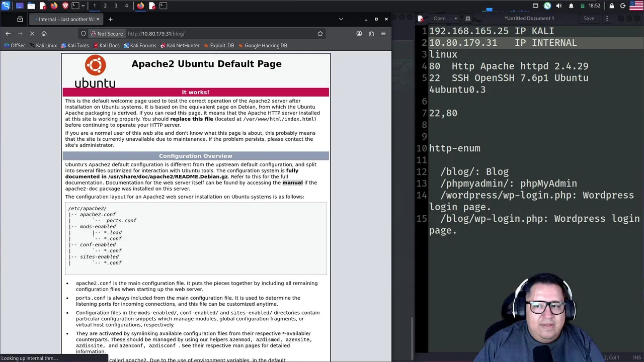Screen dimensions: 644x362
Task: Expand the Open recent files dropdown arrow
Action: pos(455,19)
